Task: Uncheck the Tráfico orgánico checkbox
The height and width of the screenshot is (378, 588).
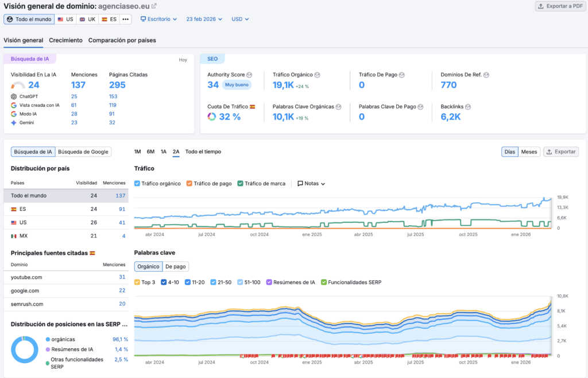Action: [x=137, y=183]
